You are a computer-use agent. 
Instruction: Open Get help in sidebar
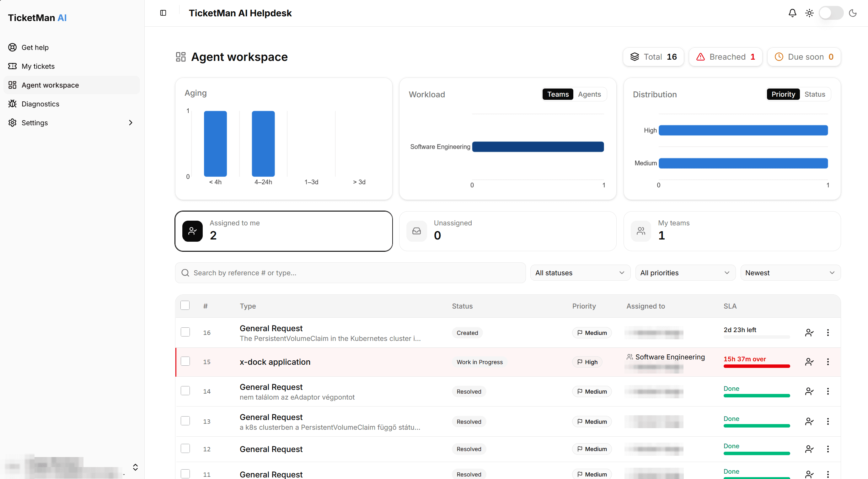coord(72,47)
